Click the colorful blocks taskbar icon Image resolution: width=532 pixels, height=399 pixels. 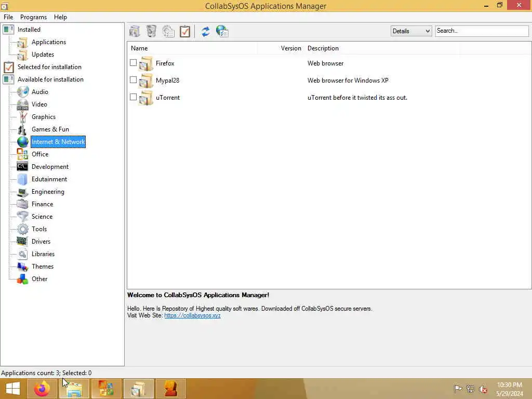(x=106, y=389)
